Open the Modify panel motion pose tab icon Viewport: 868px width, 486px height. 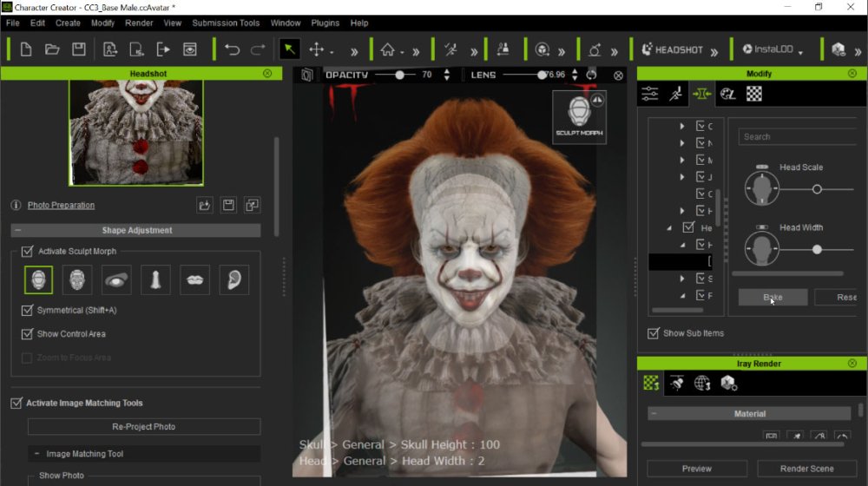tap(676, 94)
